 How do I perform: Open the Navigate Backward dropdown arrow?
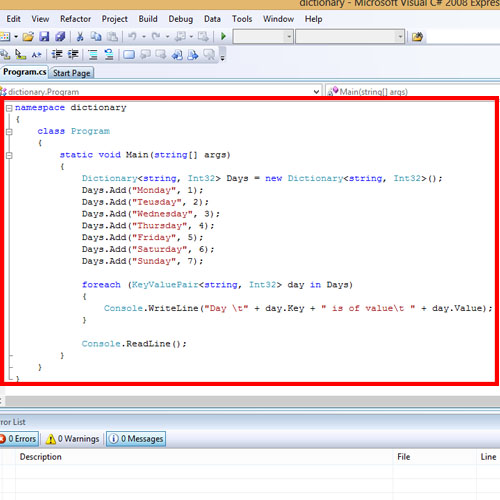coord(191,36)
